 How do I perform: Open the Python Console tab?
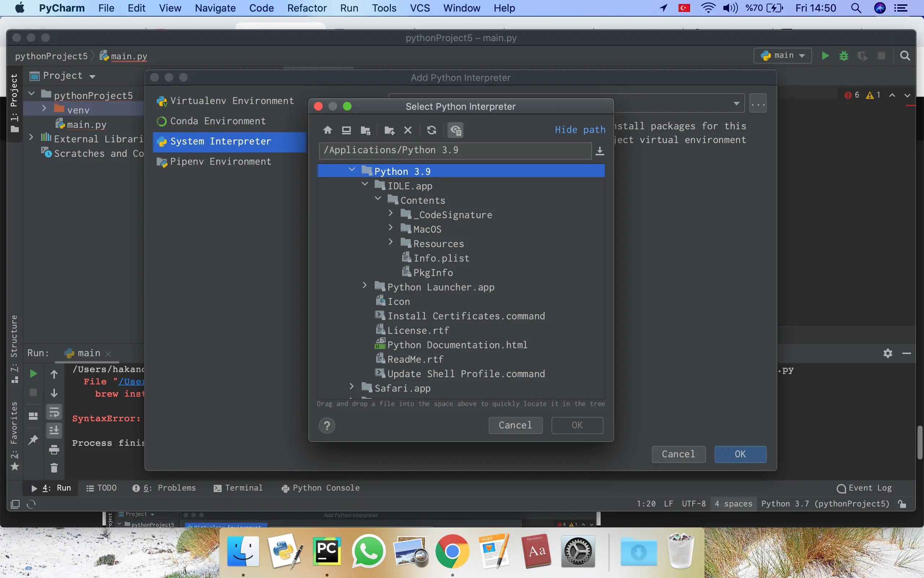coord(321,488)
